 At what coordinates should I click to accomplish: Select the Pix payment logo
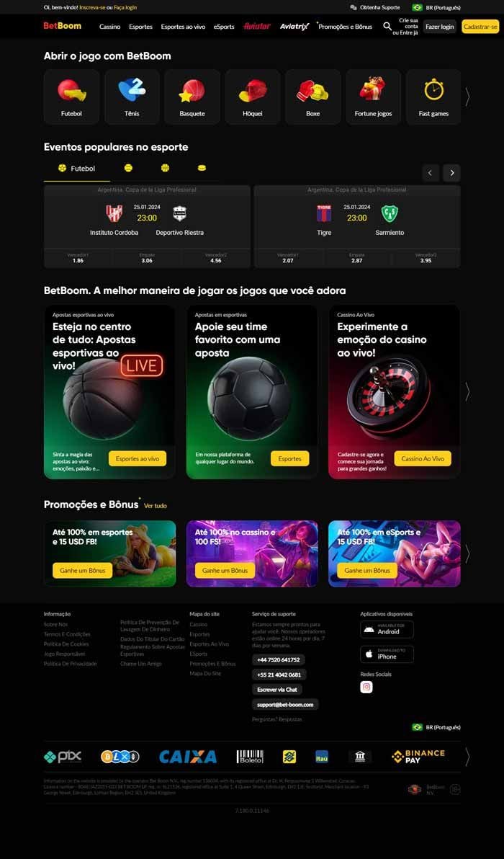(x=63, y=757)
